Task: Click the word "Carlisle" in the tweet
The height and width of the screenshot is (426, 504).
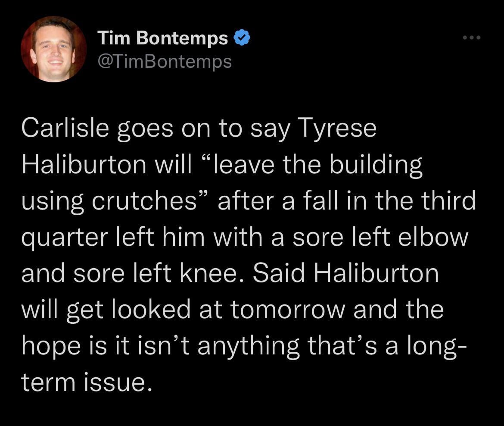Action: (65, 128)
